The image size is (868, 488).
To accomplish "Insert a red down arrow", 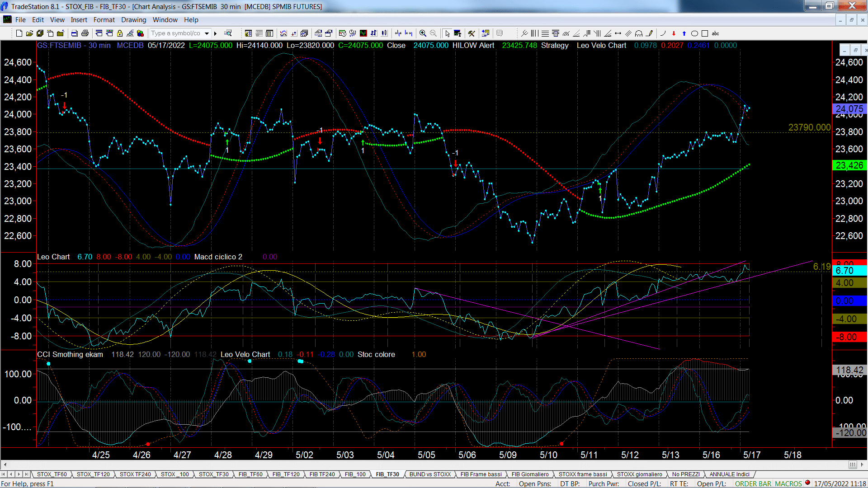I will (x=674, y=33).
